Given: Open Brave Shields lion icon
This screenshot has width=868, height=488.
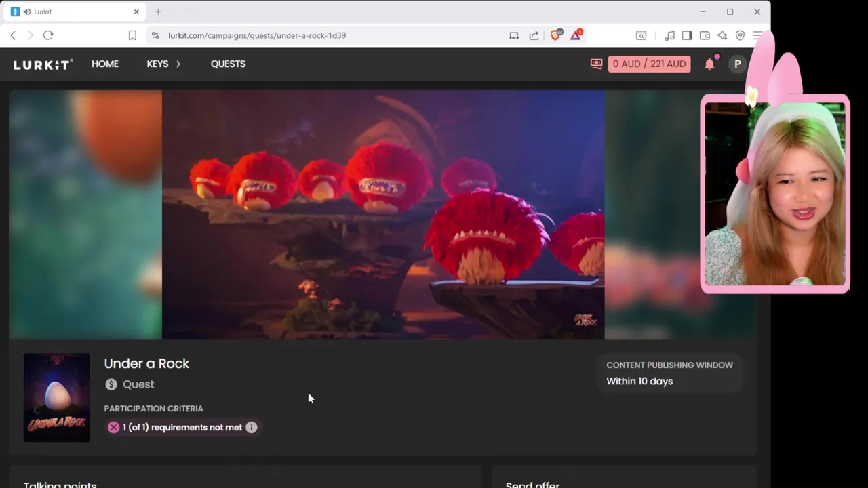Looking at the screenshot, I should coord(556,35).
